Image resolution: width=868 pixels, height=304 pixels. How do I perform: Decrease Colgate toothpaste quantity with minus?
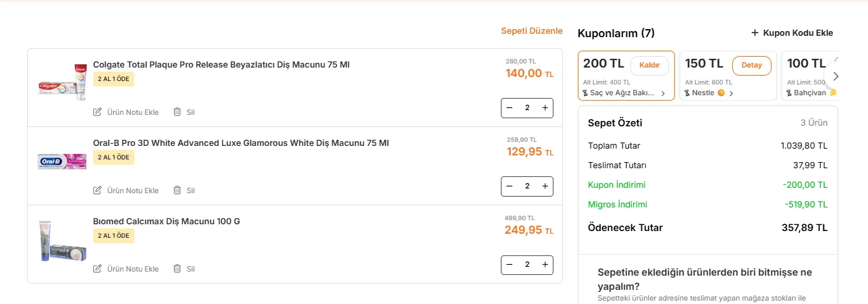[x=510, y=108]
